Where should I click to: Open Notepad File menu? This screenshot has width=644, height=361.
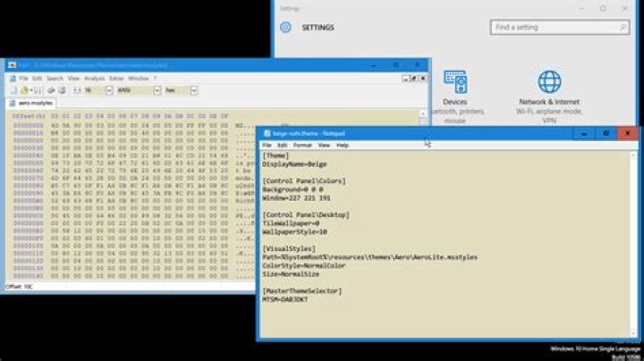point(267,146)
